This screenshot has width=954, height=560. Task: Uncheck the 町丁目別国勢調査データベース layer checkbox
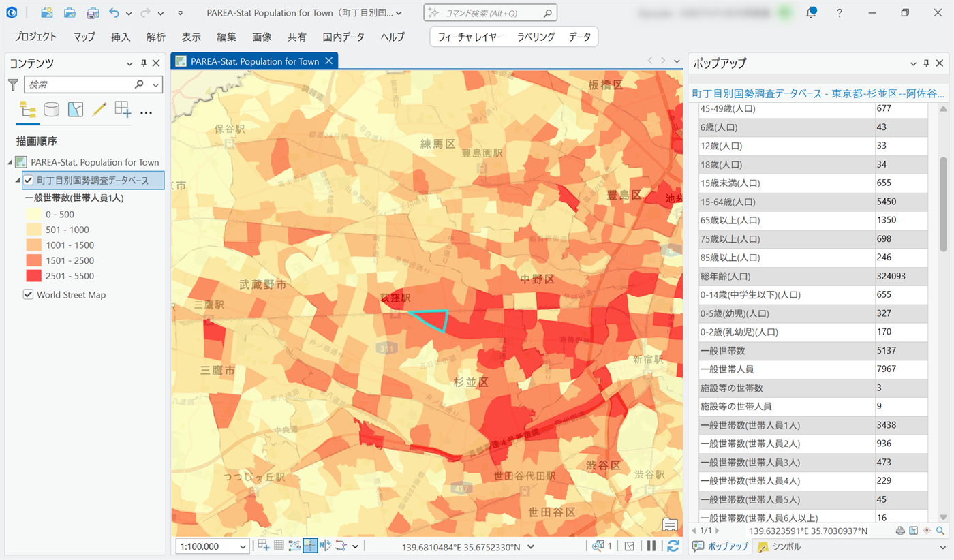coord(29,181)
